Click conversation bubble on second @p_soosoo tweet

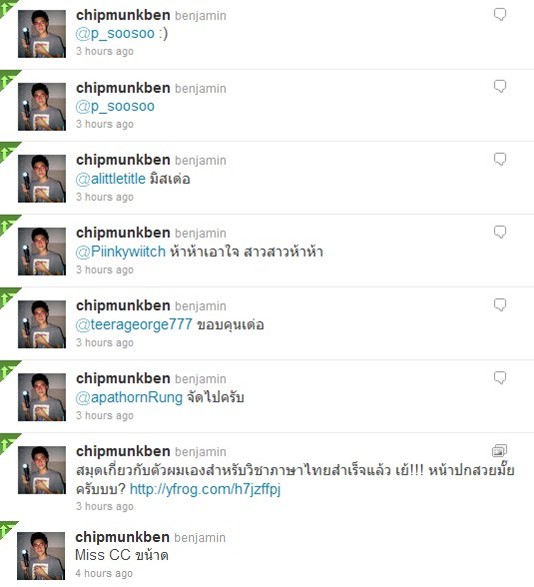click(500, 86)
